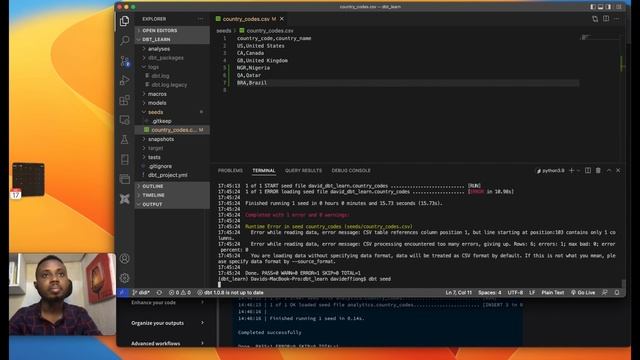Open the Source Control view
The width and height of the screenshot is (640, 360).
[x=124, y=61]
